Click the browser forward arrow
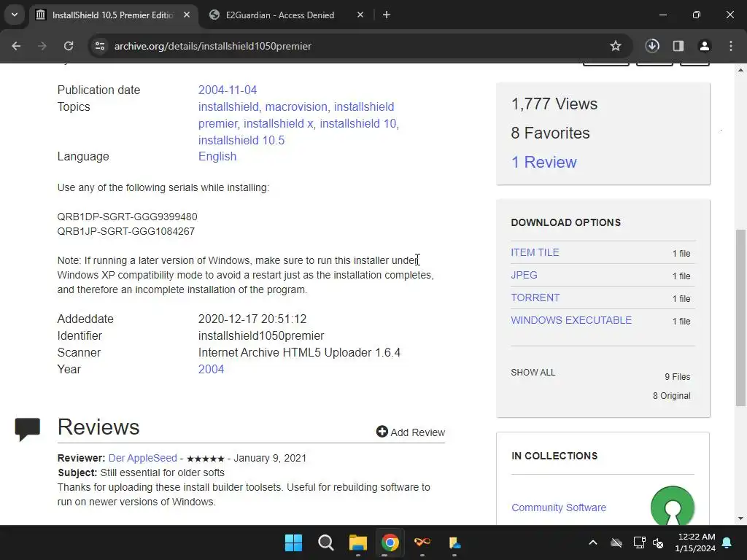Image resolution: width=747 pixels, height=560 pixels. tap(42, 46)
